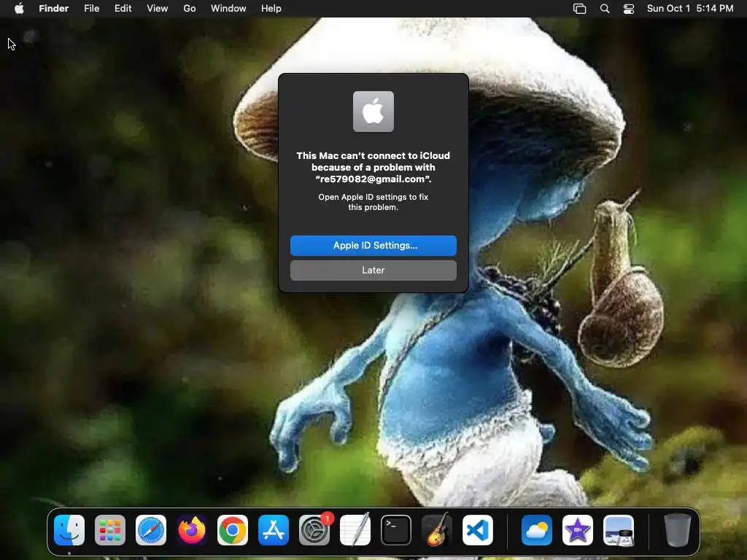Screen dimensions: 747x560
Task: Click "Open Apple ID settings to fix" text
Action: coord(373,197)
